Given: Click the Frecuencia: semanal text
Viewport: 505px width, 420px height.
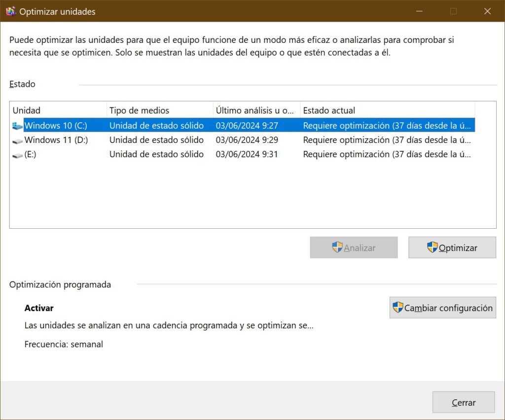Looking at the screenshot, I should [64, 344].
